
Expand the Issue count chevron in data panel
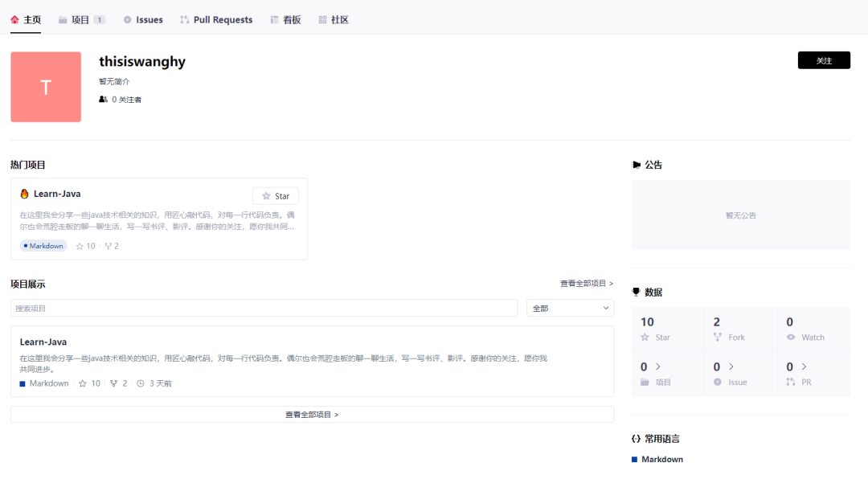731,366
